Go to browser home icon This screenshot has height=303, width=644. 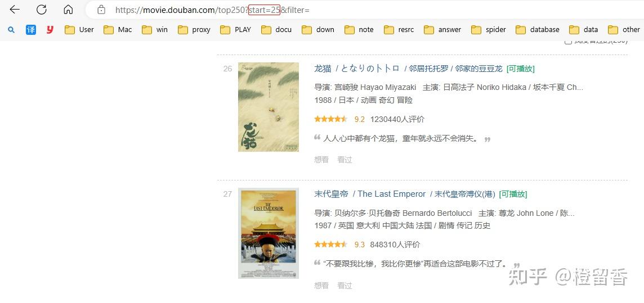pos(68,10)
